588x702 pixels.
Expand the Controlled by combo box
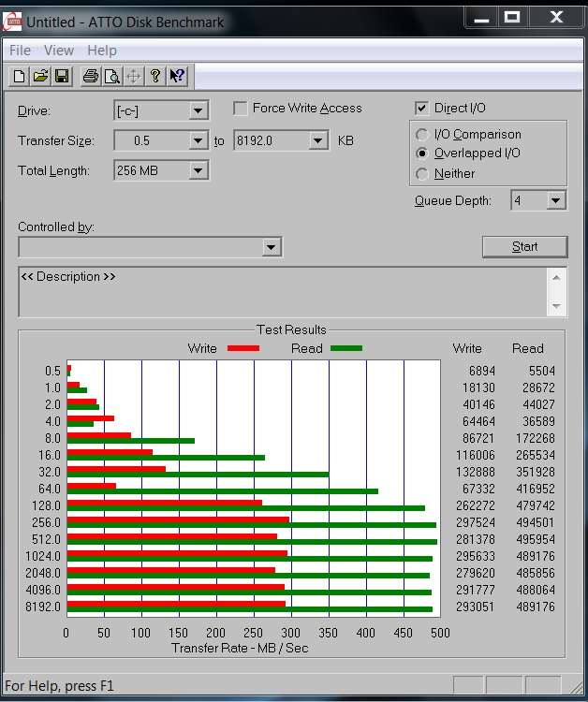(271, 247)
